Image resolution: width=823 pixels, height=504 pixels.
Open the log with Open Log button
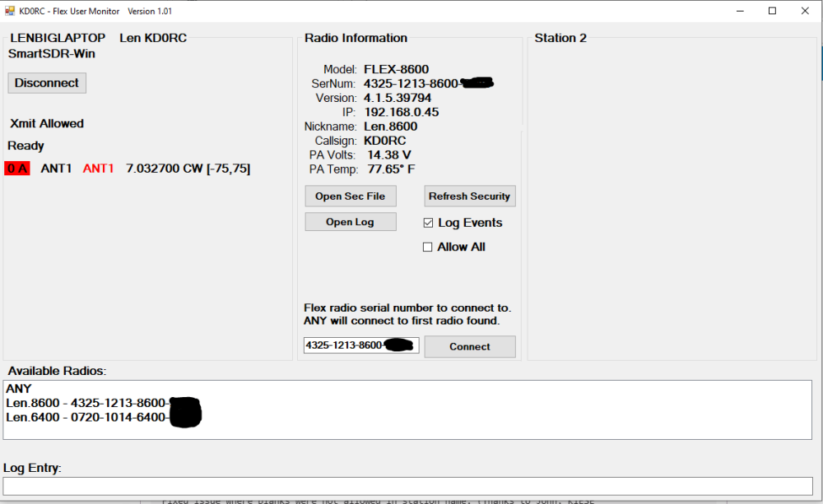pyautogui.click(x=351, y=222)
